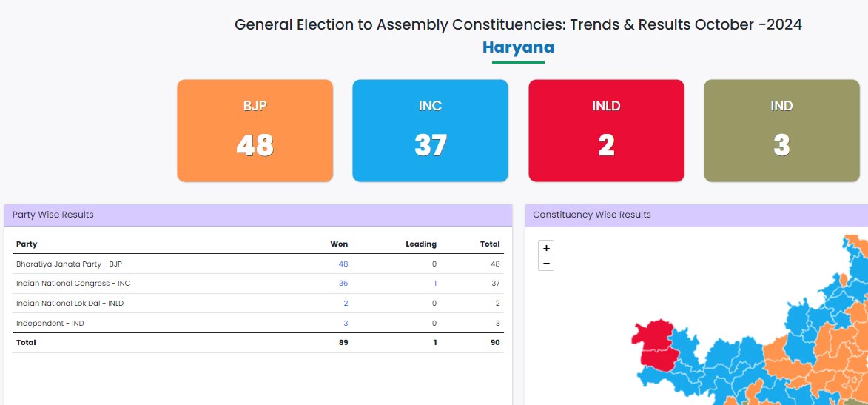
Task: Click the Constituency Wise Results panel header
Action: pyautogui.click(x=696, y=215)
